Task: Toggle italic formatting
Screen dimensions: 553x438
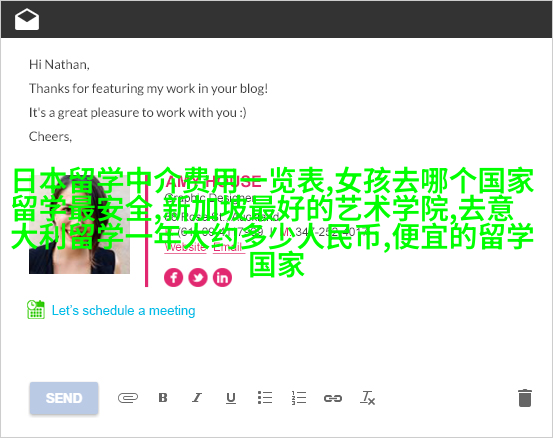Action: (x=197, y=398)
